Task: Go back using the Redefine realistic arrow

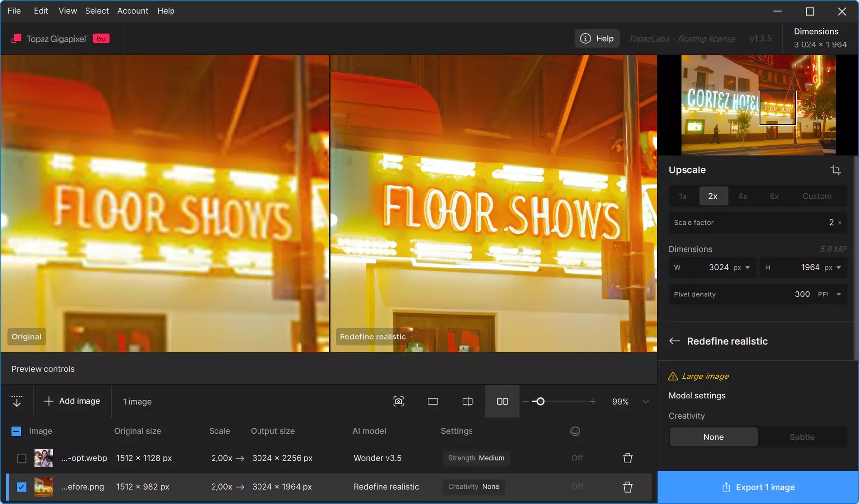Action: [674, 341]
